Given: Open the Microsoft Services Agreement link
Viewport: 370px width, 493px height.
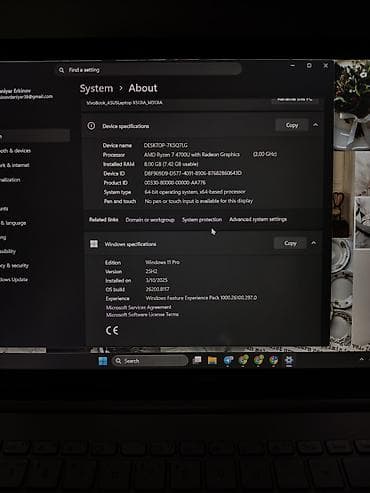Looking at the screenshot, I should click(x=139, y=307).
